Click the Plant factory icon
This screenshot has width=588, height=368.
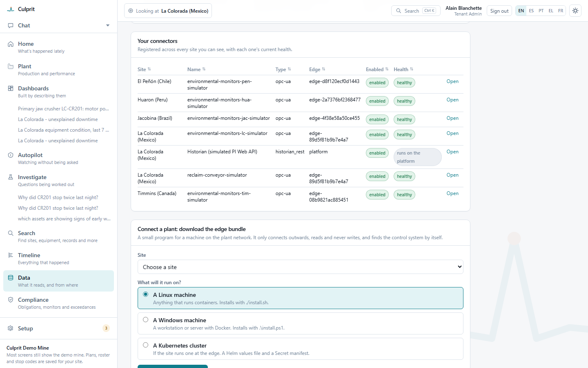coord(11,66)
